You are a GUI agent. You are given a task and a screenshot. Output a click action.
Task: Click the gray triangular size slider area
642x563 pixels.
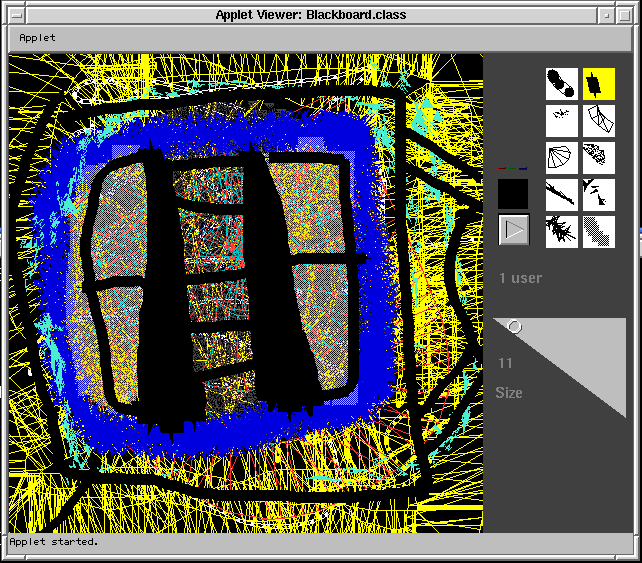581,352
